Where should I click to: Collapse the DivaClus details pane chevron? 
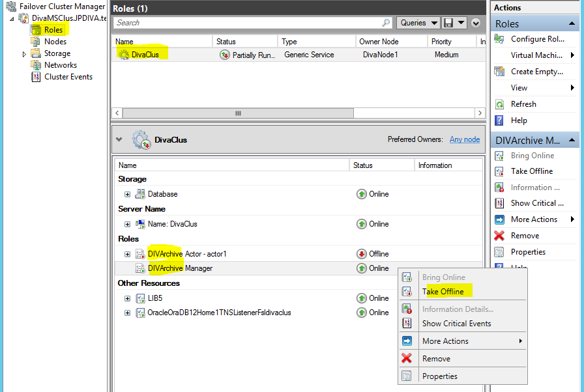tap(119, 139)
